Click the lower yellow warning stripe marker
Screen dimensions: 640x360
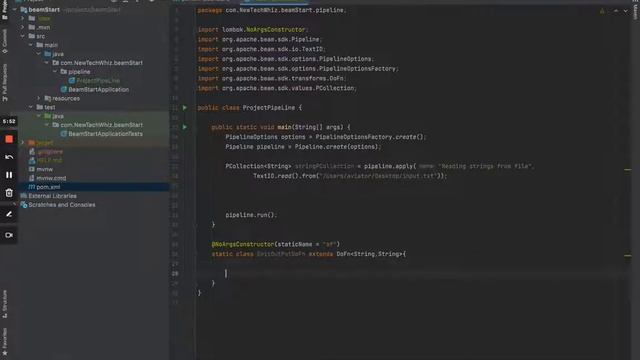tap(628, 256)
